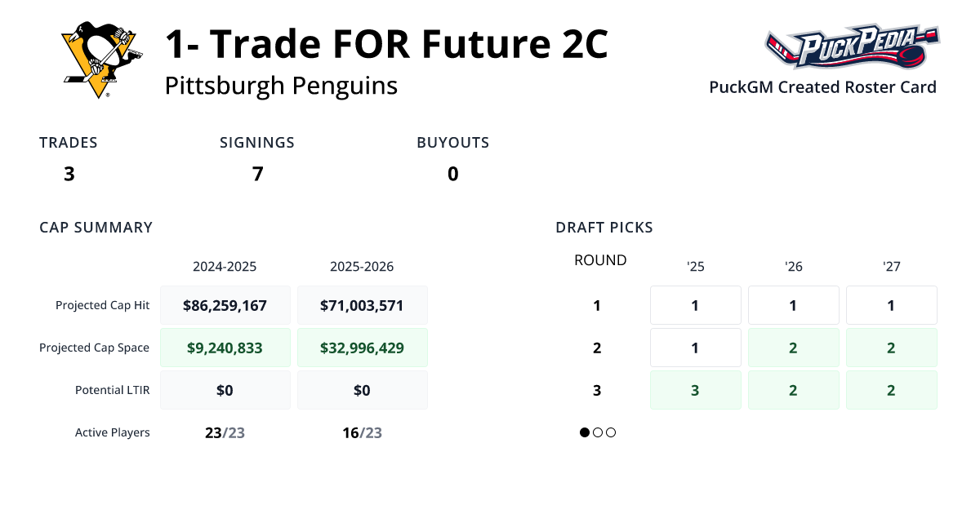Viewport: 980px width, 514px height.
Task: Click the Round 3 cell showing 3 picks
Action: 695,389
